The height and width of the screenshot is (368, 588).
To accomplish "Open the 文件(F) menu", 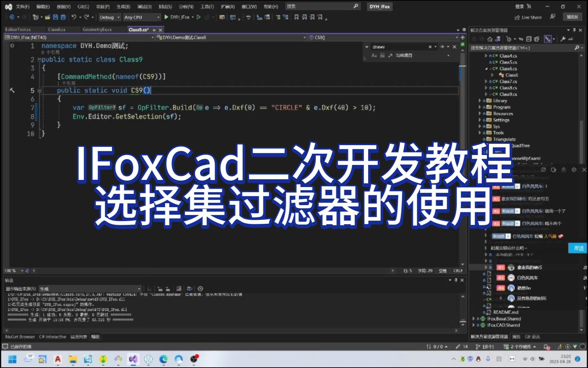I will tap(23, 6).
